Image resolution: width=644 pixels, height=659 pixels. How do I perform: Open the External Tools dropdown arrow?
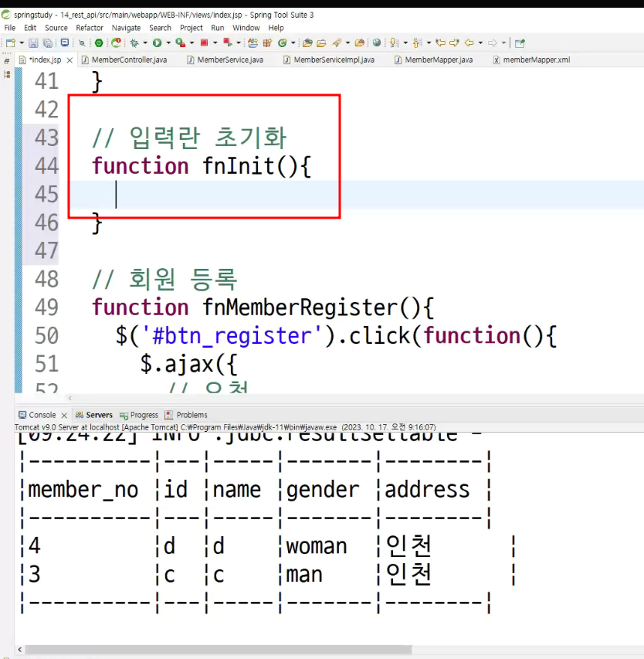point(192,42)
